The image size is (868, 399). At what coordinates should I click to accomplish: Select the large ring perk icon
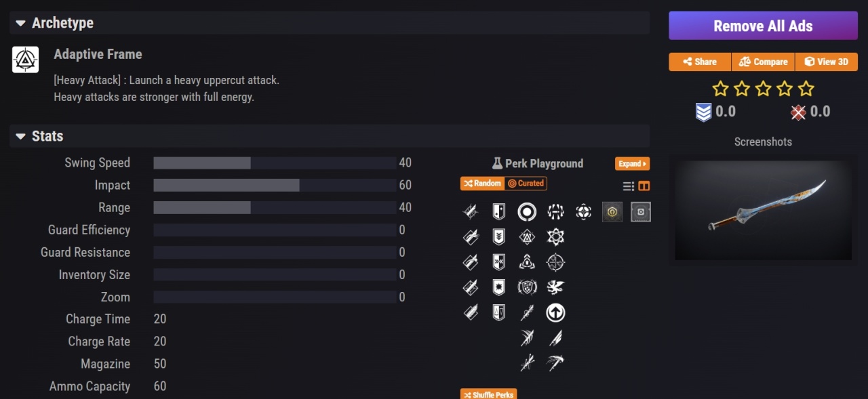pyautogui.click(x=527, y=212)
